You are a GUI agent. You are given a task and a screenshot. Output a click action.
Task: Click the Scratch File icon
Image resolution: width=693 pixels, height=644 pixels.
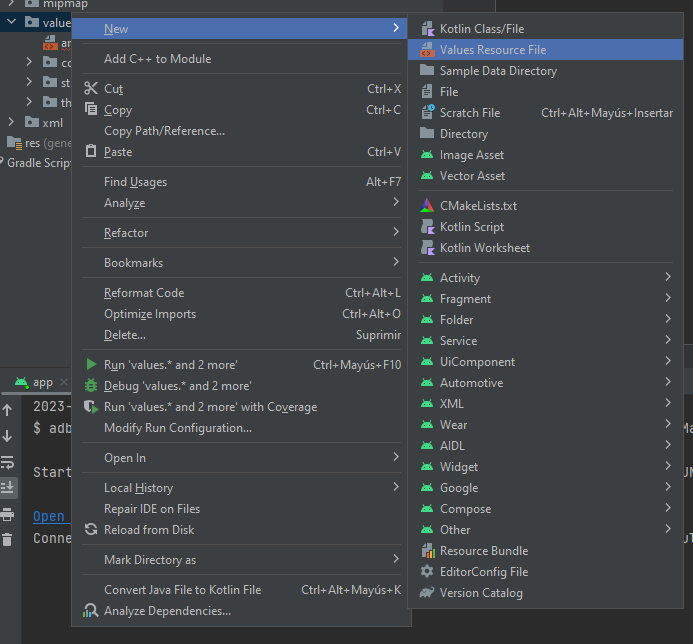click(427, 113)
